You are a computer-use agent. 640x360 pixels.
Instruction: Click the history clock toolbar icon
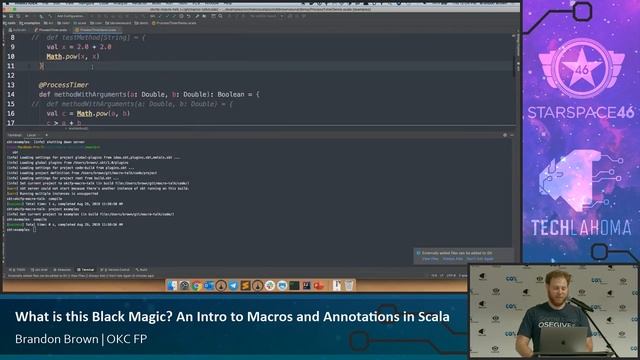pos(181,16)
